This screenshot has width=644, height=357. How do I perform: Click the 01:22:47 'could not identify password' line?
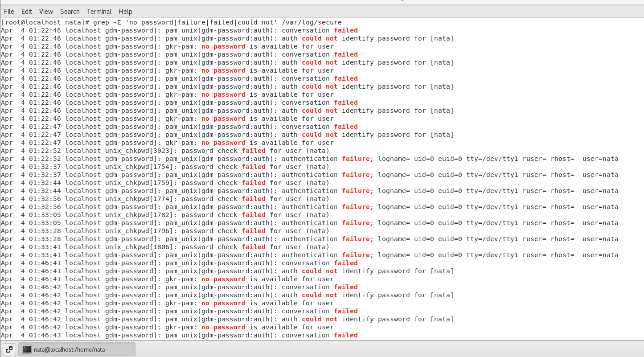pos(227,135)
